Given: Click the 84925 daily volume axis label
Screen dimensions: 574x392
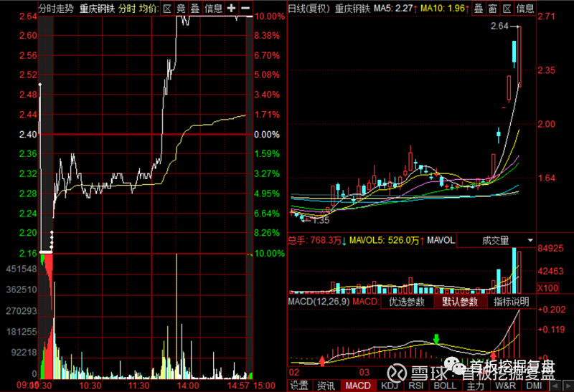Looking at the screenshot, I should (550, 248).
